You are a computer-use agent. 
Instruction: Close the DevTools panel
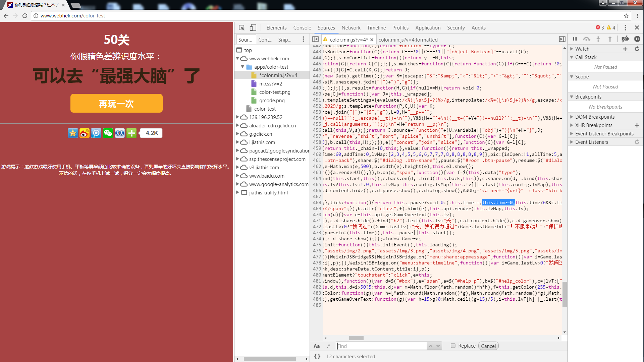(637, 28)
